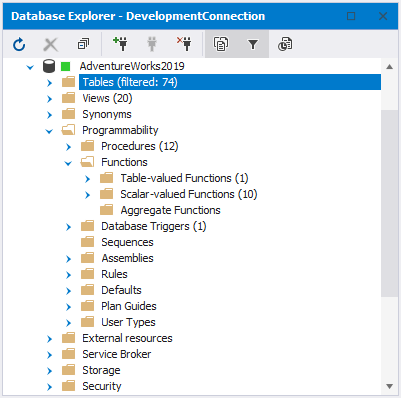
Task: Click the folder icon beside Synonyms
Action: click(69, 114)
